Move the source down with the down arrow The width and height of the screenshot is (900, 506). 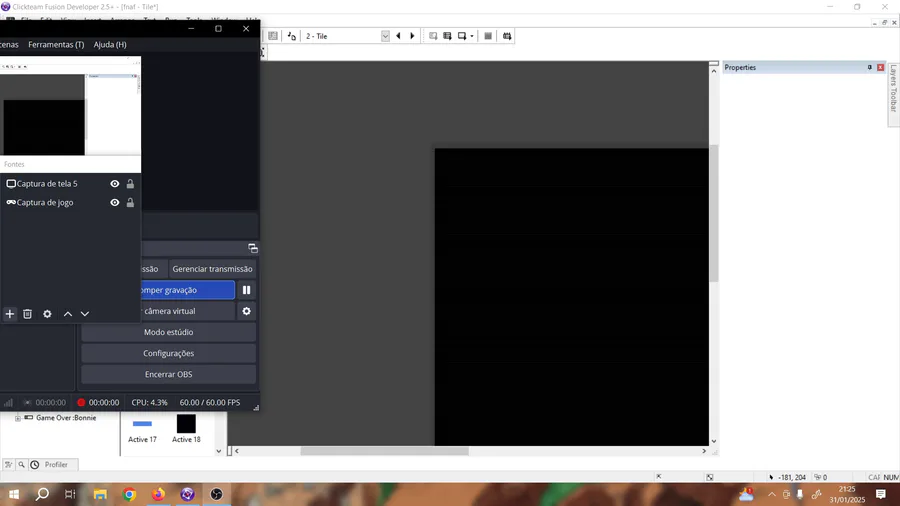pyautogui.click(x=85, y=314)
